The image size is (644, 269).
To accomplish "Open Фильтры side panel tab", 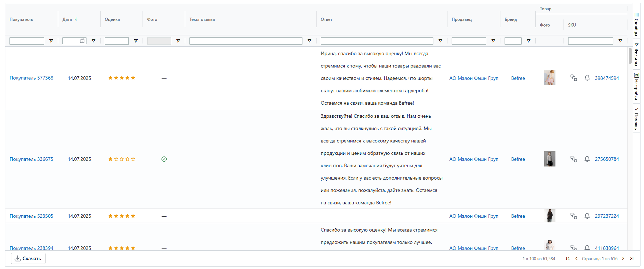I will click(636, 54).
